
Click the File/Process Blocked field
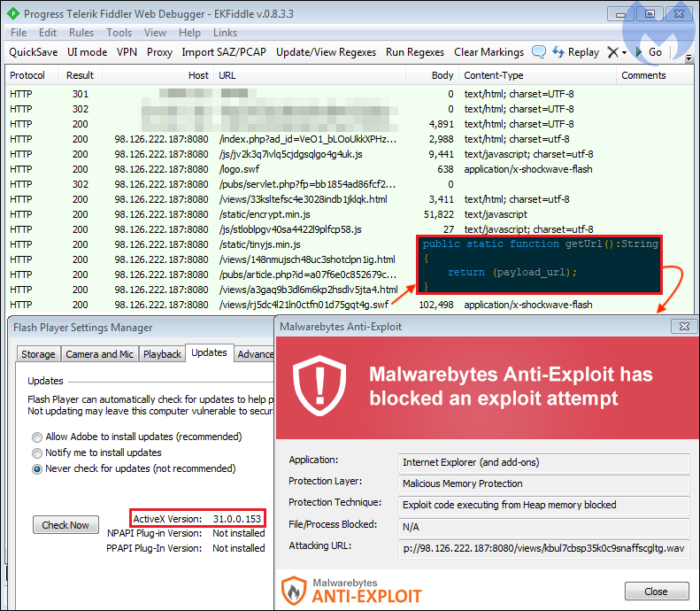(x=543, y=528)
